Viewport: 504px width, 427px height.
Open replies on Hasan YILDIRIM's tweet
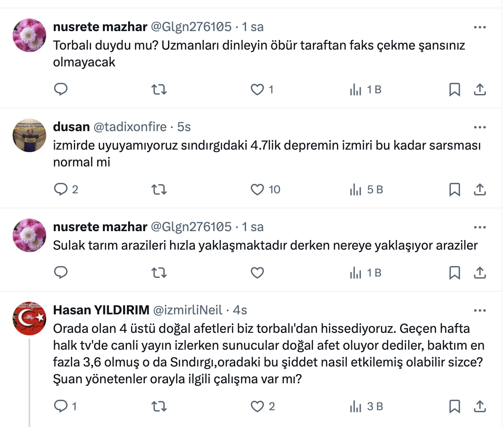pos(61,406)
